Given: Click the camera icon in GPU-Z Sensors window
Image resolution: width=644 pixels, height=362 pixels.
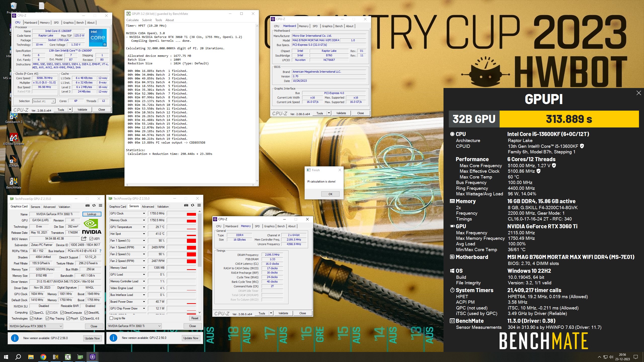Looking at the screenshot, I should [x=186, y=205].
